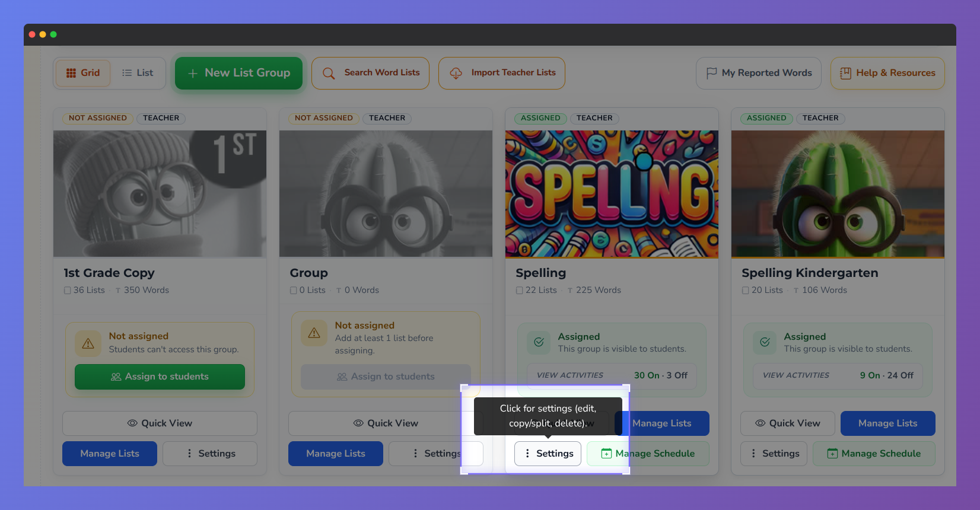The image size is (980, 510).
Task: Click the cloud download icon in Import Teacher Lists
Action: point(456,74)
